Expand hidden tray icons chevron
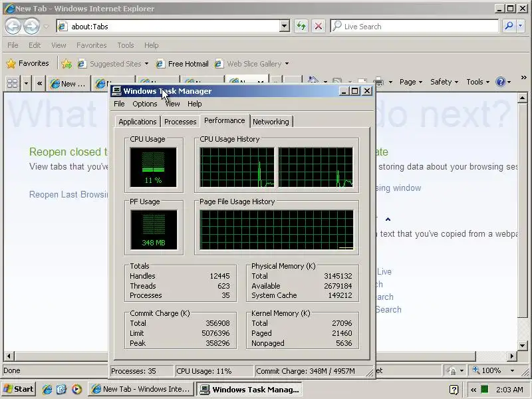 click(473, 390)
